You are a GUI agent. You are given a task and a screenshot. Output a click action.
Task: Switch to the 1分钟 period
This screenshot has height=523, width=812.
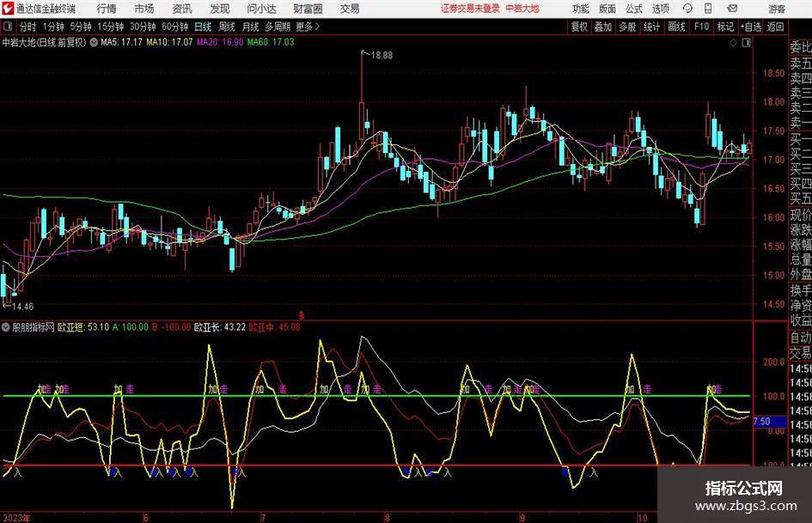[x=53, y=27]
